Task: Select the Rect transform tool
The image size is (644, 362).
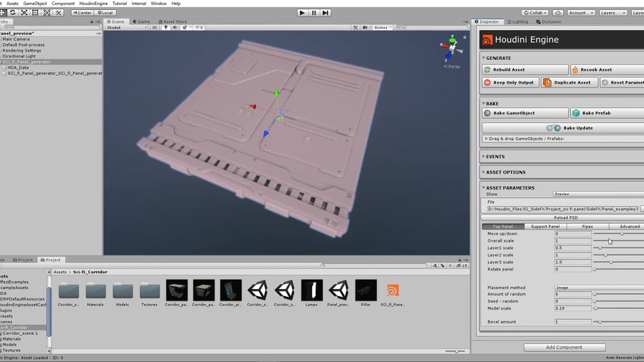Action: [35, 13]
